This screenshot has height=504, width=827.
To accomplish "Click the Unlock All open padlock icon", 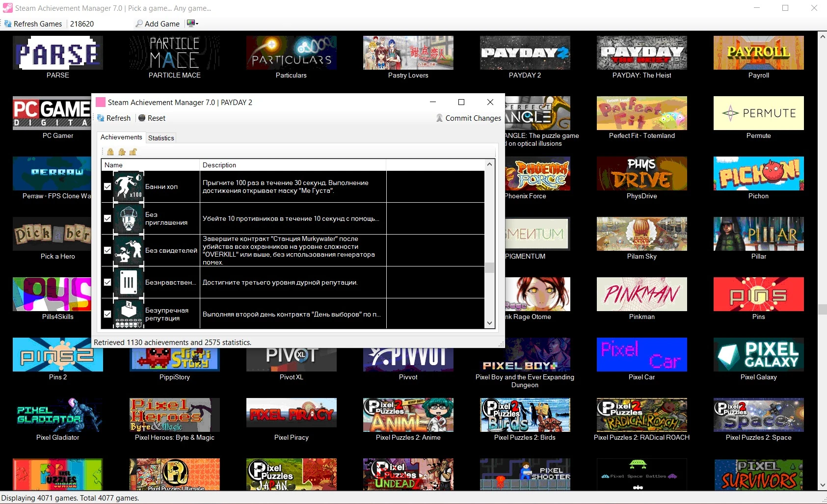I will [133, 152].
